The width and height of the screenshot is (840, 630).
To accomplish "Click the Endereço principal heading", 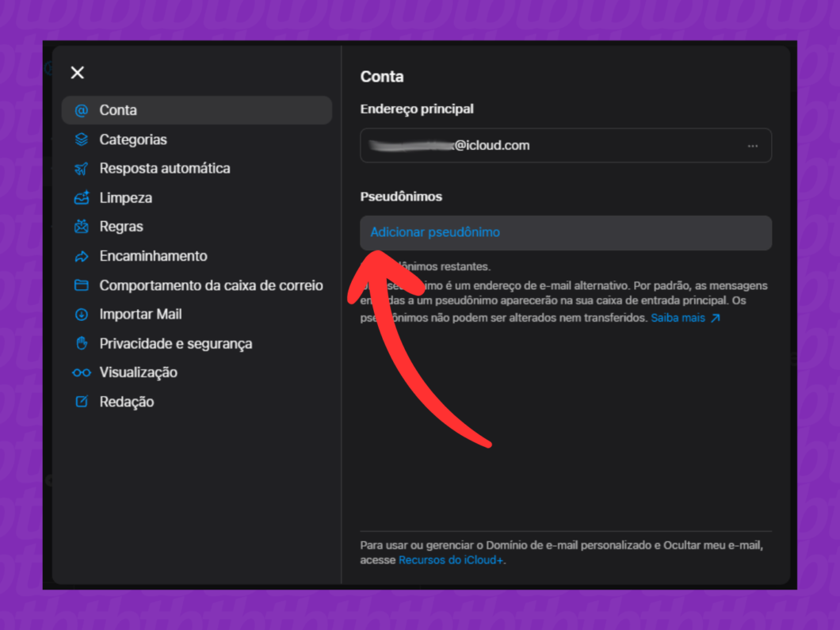I will pyautogui.click(x=417, y=109).
